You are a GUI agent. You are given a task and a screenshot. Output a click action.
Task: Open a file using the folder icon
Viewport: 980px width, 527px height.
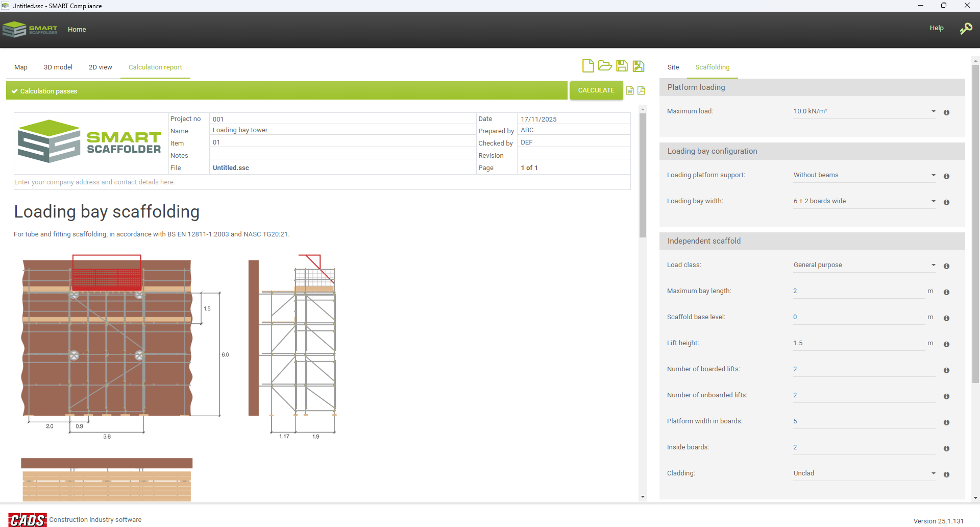(x=605, y=66)
